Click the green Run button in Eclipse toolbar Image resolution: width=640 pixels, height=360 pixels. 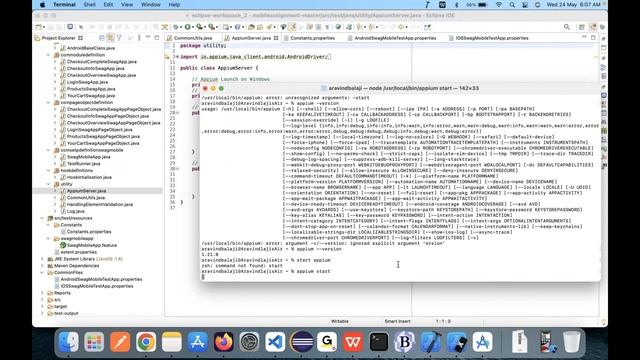[187, 27]
